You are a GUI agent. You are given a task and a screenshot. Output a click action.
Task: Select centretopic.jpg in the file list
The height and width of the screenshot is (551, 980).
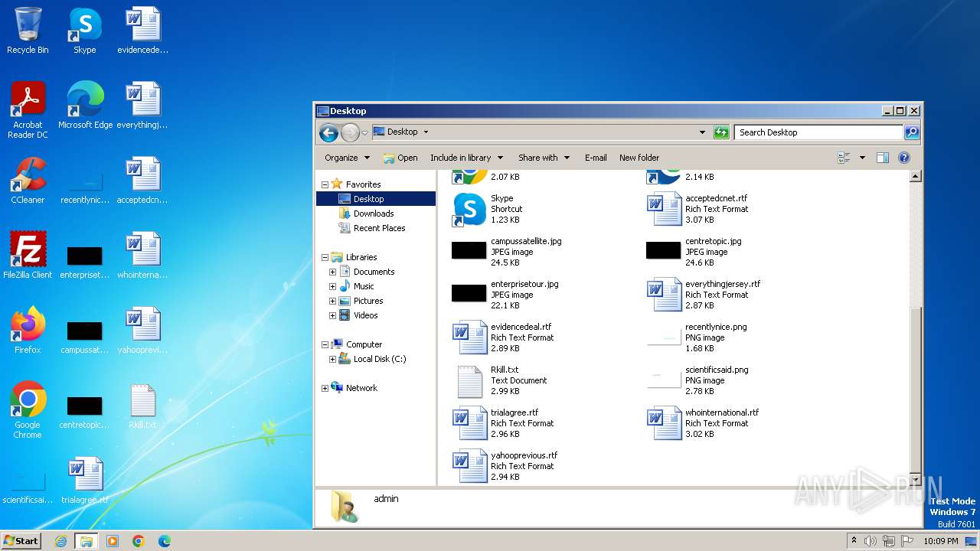coord(694,252)
